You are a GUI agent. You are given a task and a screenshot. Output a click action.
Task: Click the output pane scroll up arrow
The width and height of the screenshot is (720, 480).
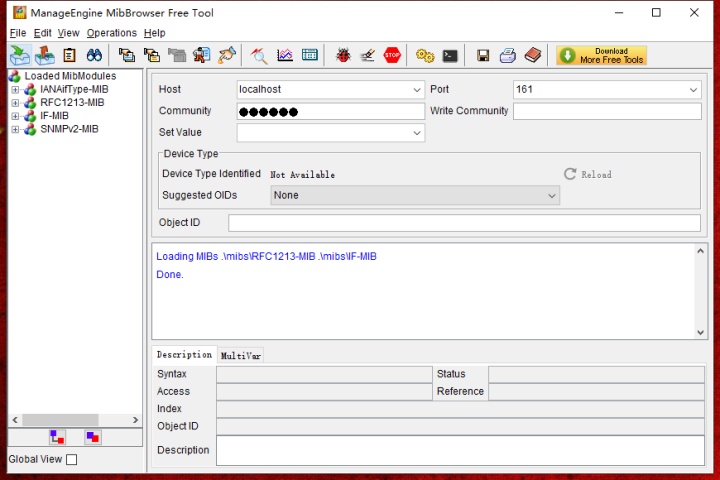(700, 251)
